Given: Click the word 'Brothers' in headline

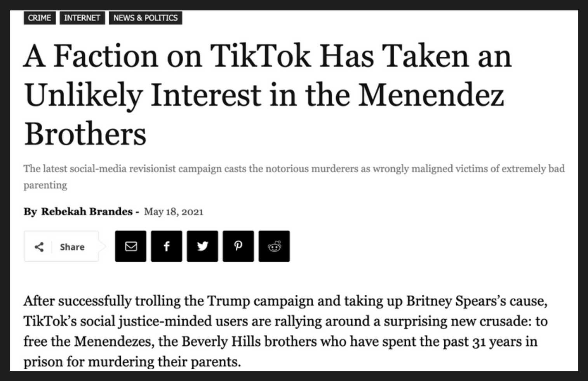Looking at the screenshot, I should coord(85,134).
